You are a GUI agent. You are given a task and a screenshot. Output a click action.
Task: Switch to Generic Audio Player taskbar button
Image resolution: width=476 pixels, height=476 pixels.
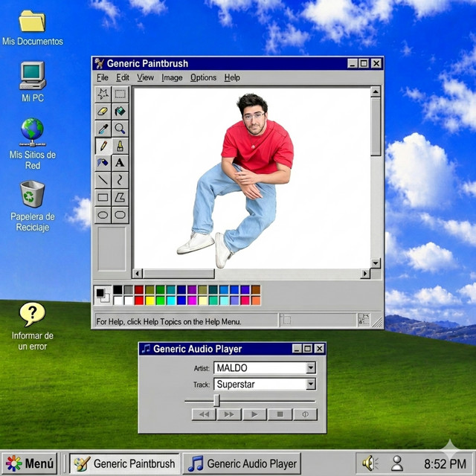coord(242,463)
